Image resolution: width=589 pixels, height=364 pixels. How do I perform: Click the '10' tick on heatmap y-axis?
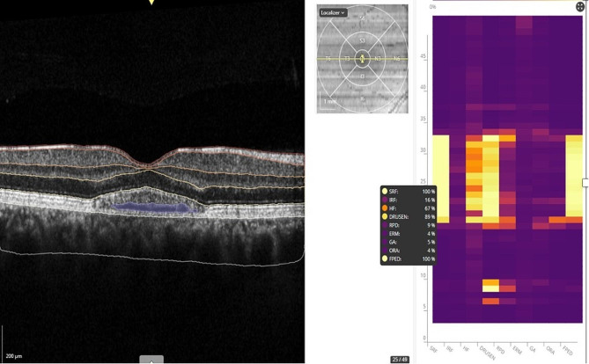click(x=423, y=275)
